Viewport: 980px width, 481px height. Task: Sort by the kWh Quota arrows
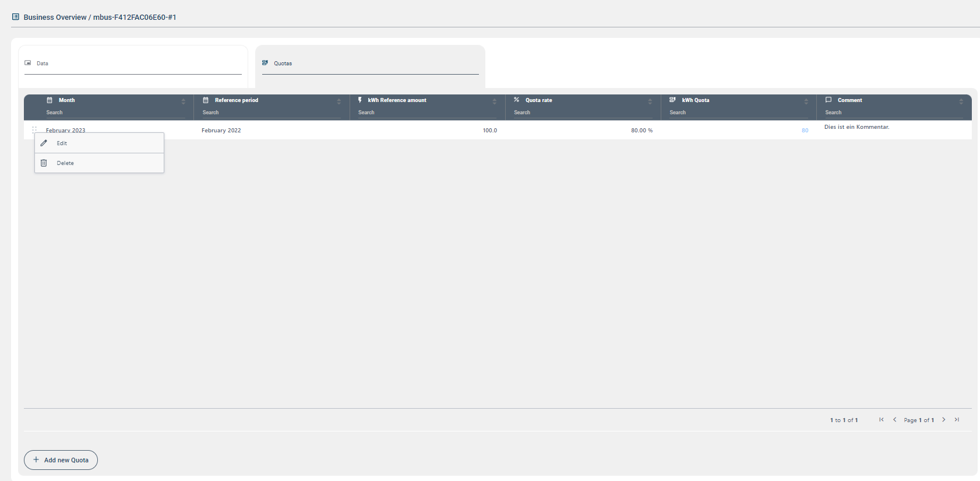point(806,101)
